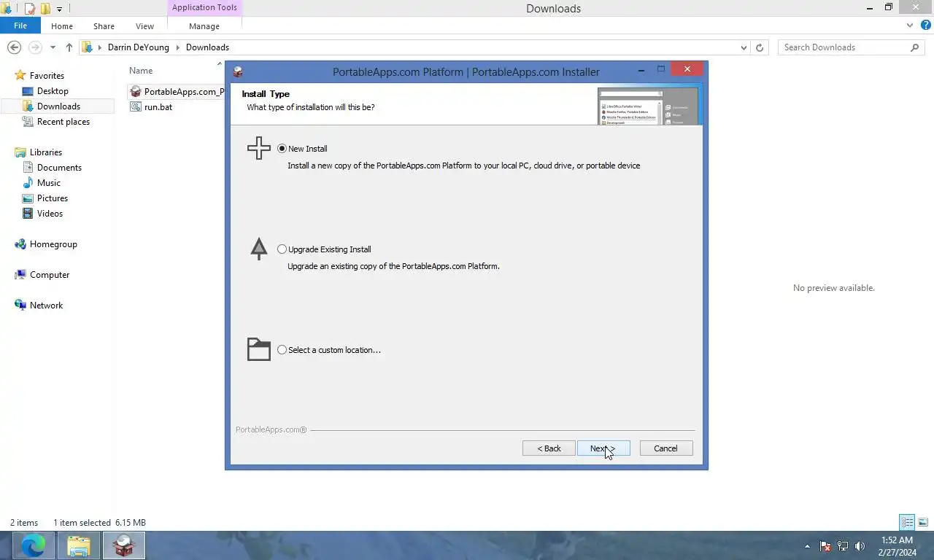The image size is (934, 560).
Task: Click the Application Tools contextual tab
Action: (204, 8)
